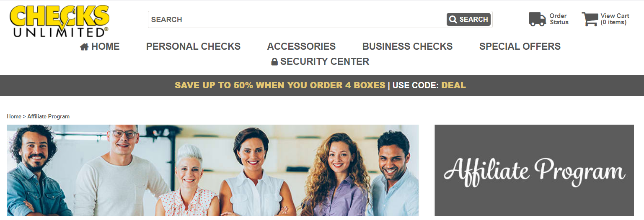Click the group photo hero image

(213, 171)
